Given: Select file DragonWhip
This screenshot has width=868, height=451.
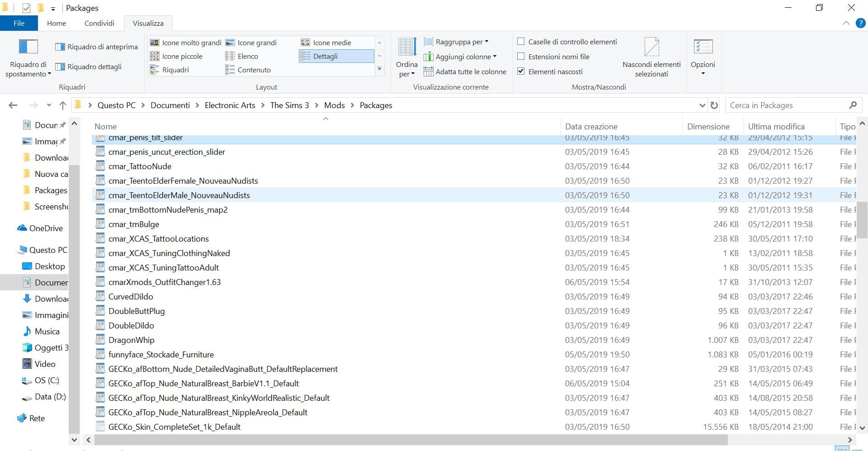Looking at the screenshot, I should (x=131, y=340).
